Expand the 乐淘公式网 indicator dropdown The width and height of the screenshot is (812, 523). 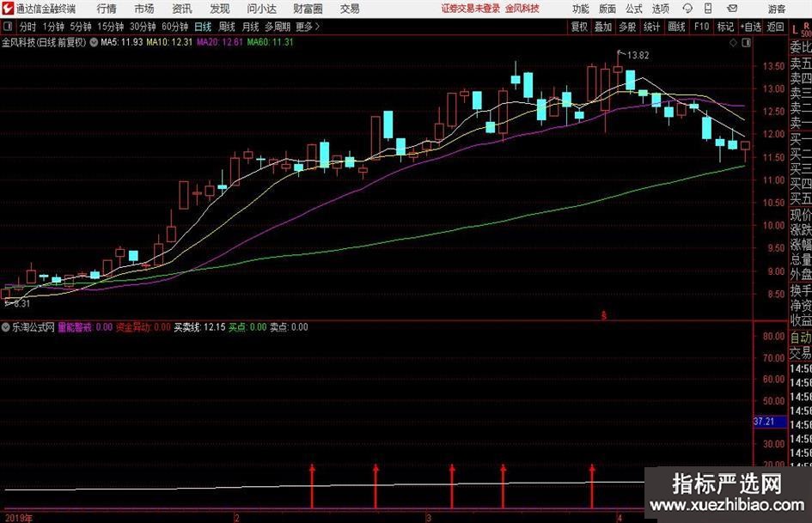(x=6, y=327)
